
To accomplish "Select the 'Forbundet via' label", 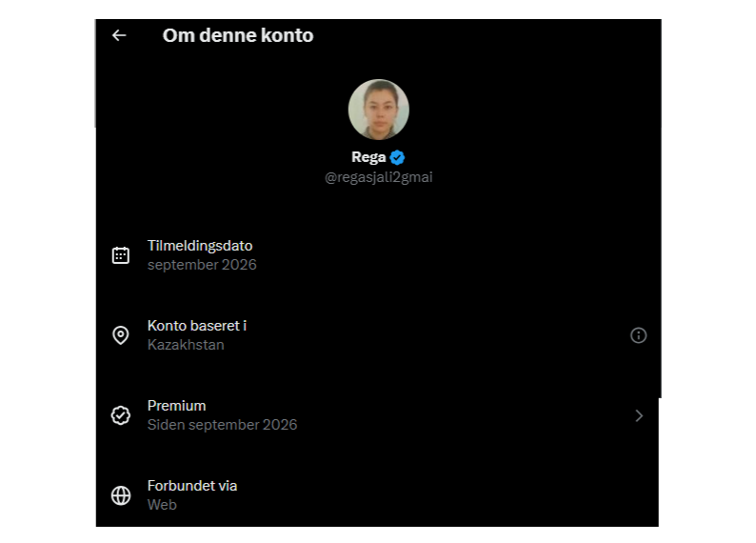I will [192, 486].
